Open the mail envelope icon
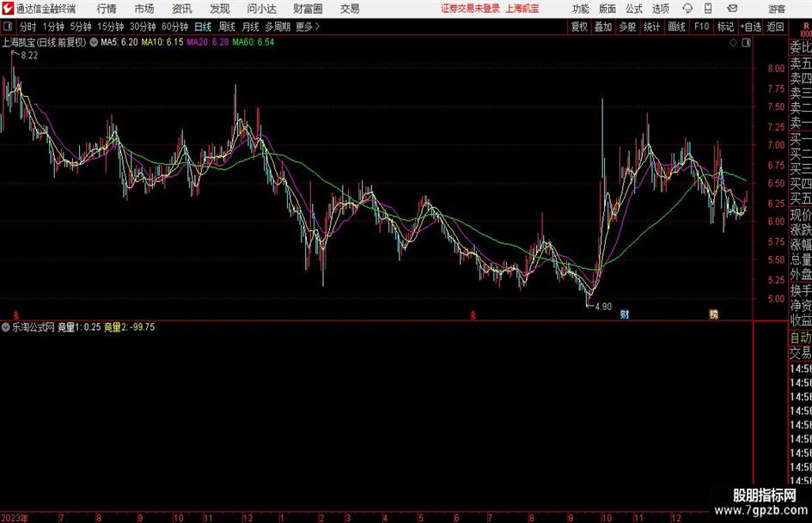The image size is (812, 523). [x=732, y=9]
